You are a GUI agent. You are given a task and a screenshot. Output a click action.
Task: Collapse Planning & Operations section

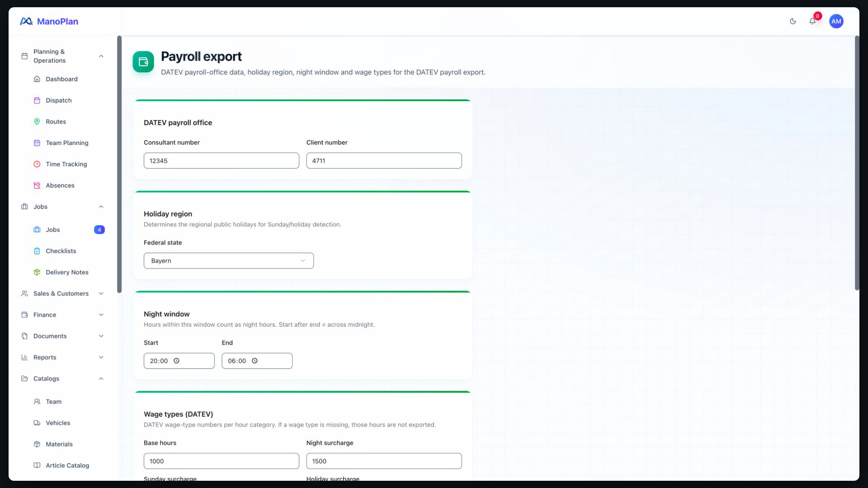[62, 56]
